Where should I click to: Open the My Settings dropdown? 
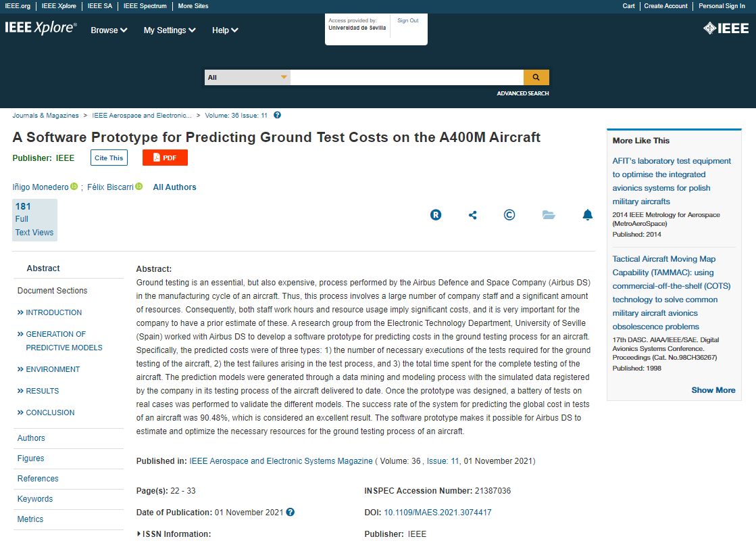[x=170, y=30]
